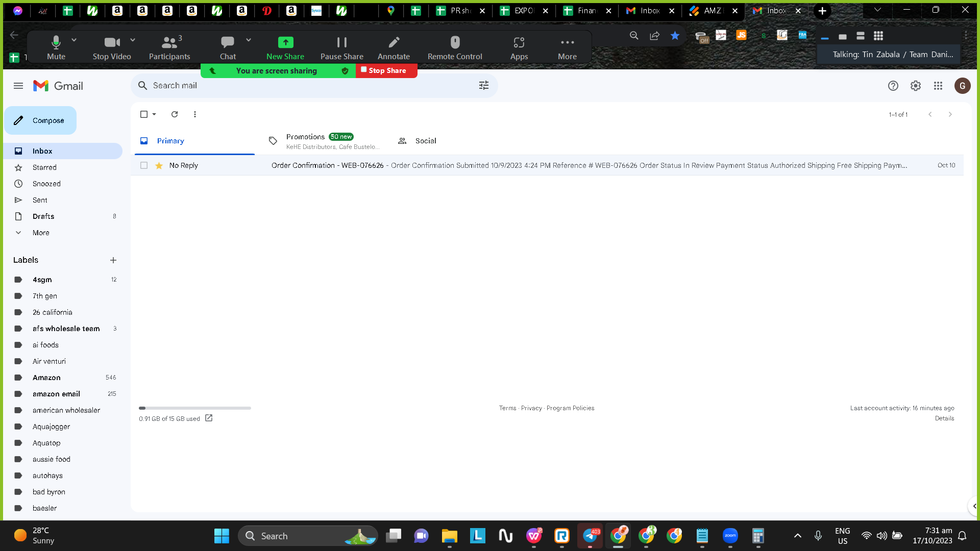Select Annotate tool in Zoom
This screenshot has width=980, height=551.
click(394, 48)
